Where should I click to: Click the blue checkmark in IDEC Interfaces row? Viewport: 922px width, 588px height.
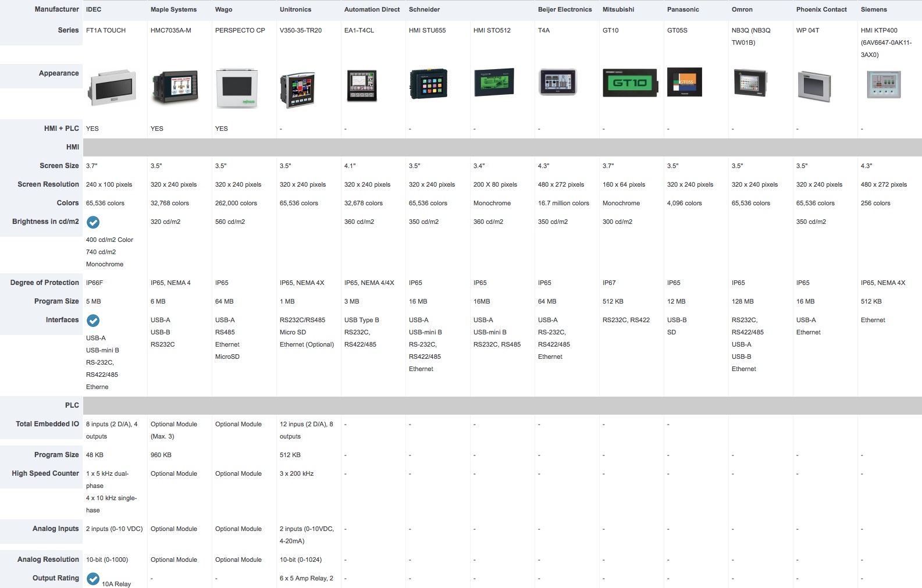tap(93, 320)
